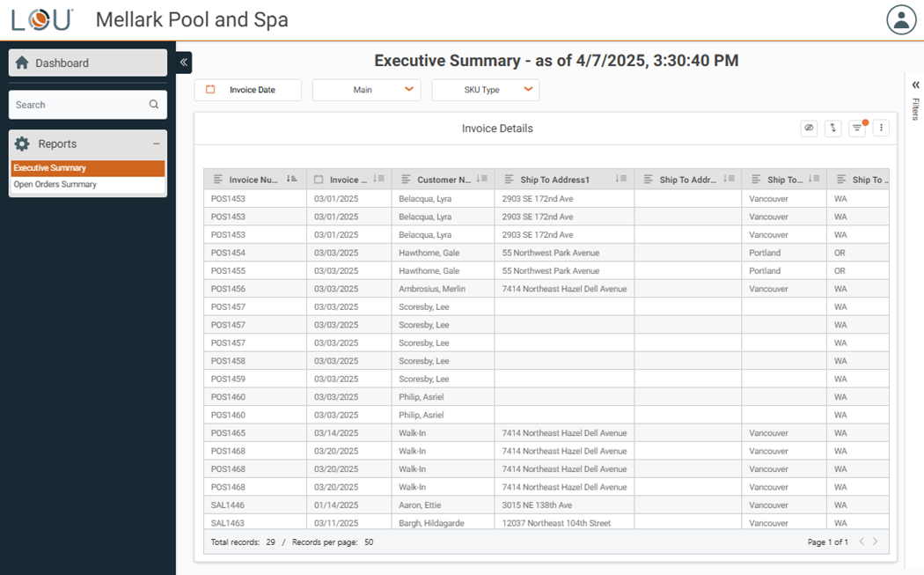
Task: Click the POS1465 invoice cell
Action: tap(255, 433)
